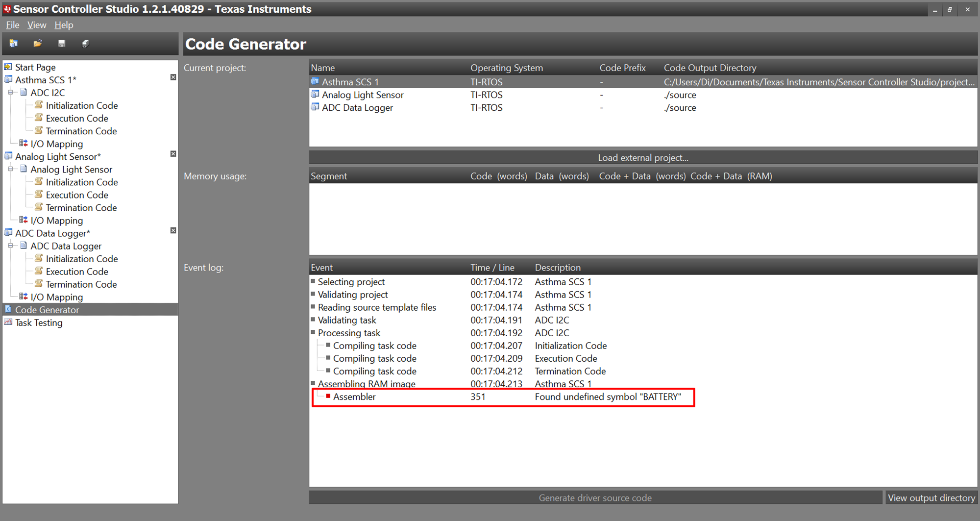Select the ADC Data Logger project row
Viewport: 980px width, 521px height.
(357, 107)
